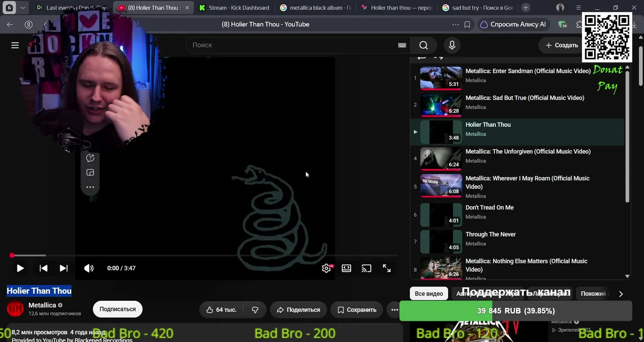Play the Holier Than Thou video
Image resolution: width=644 pixels, height=342 pixels.
(20, 268)
